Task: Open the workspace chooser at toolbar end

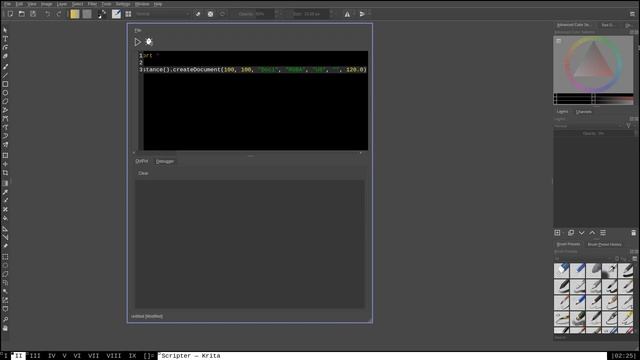Action: [632, 14]
